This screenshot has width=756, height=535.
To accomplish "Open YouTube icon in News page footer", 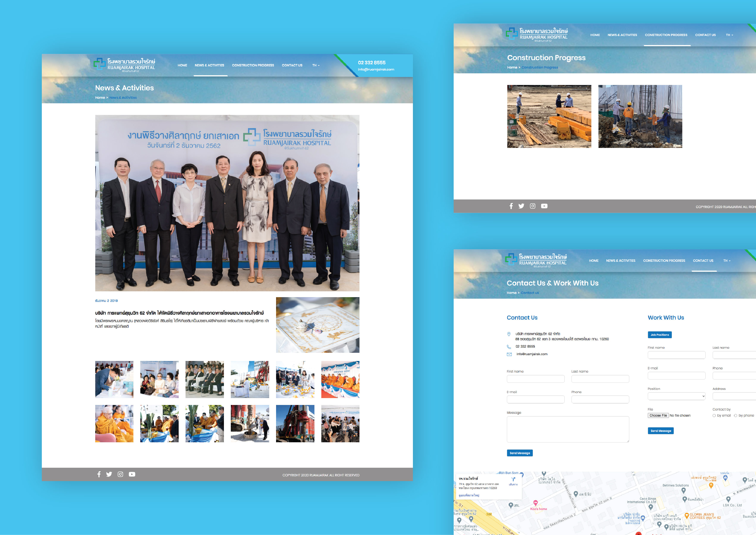I will coord(132,474).
